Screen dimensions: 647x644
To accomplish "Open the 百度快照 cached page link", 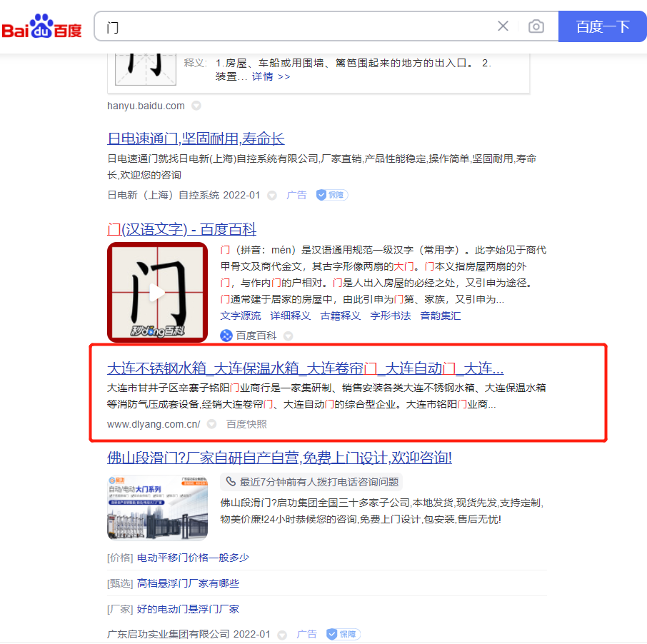I will coord(246,425).
